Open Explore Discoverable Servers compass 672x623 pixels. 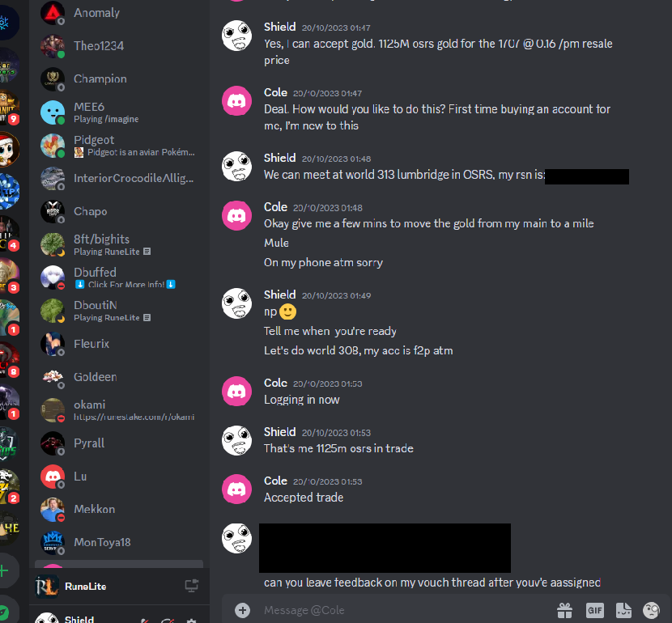point(3,612)
